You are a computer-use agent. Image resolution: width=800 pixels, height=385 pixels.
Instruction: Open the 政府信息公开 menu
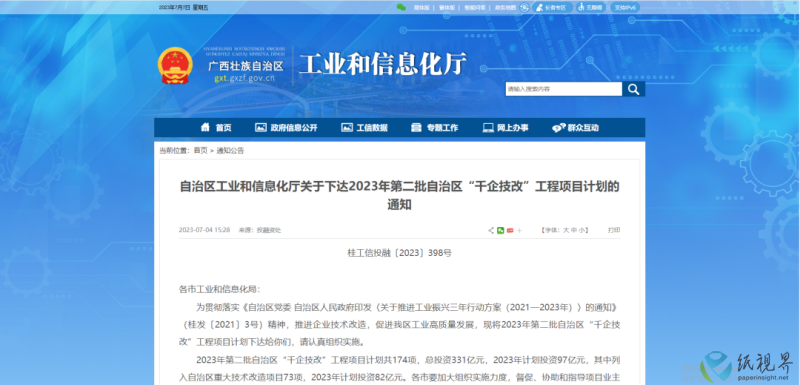tap(286, 127)
